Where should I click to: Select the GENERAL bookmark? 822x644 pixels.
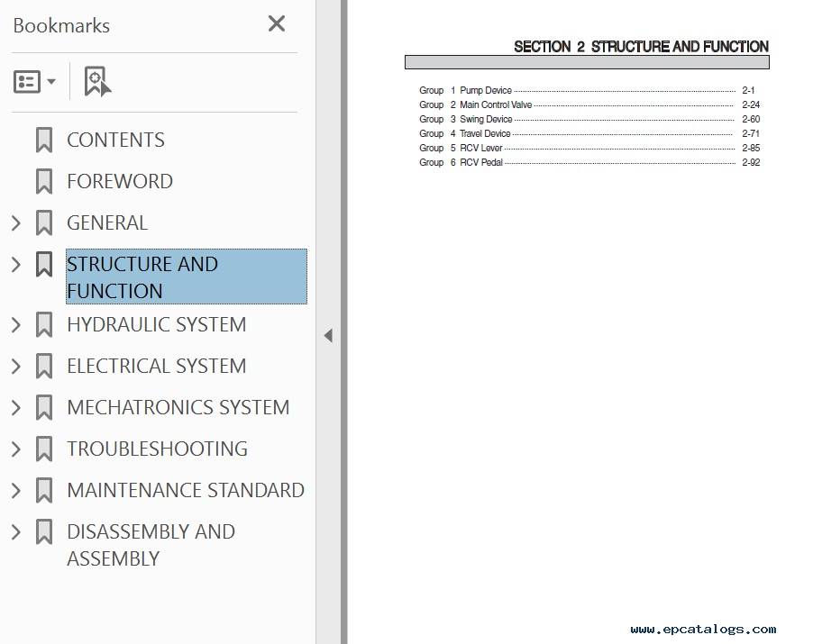pyautogui.click(x=107, y=222)
